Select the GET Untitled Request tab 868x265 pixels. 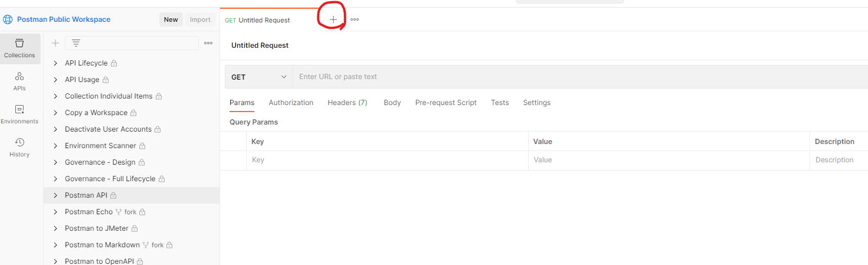[x=271, y=20]
